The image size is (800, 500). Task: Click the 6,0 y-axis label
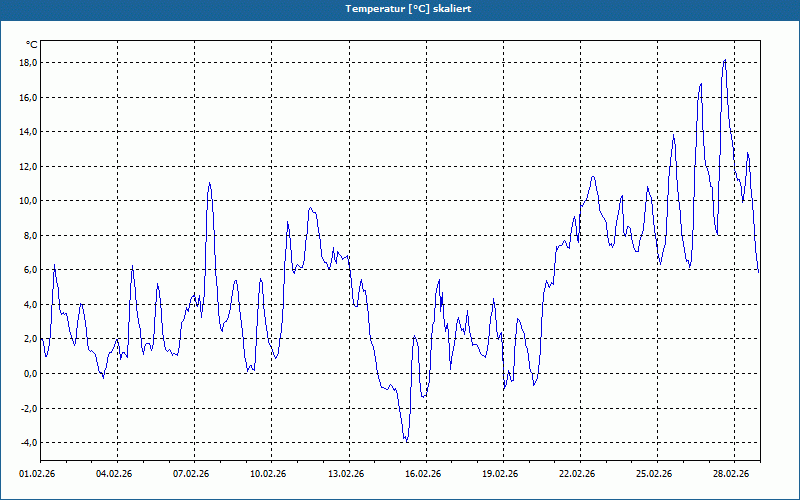pos(31,269)
